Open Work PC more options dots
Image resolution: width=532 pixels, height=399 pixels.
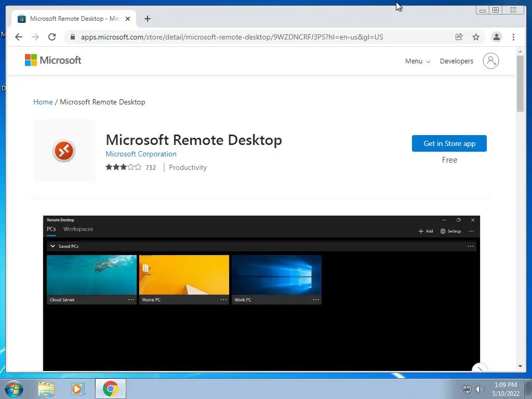tap(316, 300)
